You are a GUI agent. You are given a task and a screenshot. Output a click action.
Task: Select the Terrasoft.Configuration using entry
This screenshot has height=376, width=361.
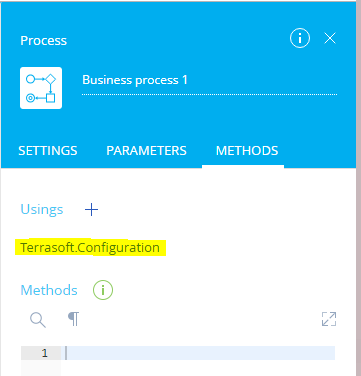point(90,248)
